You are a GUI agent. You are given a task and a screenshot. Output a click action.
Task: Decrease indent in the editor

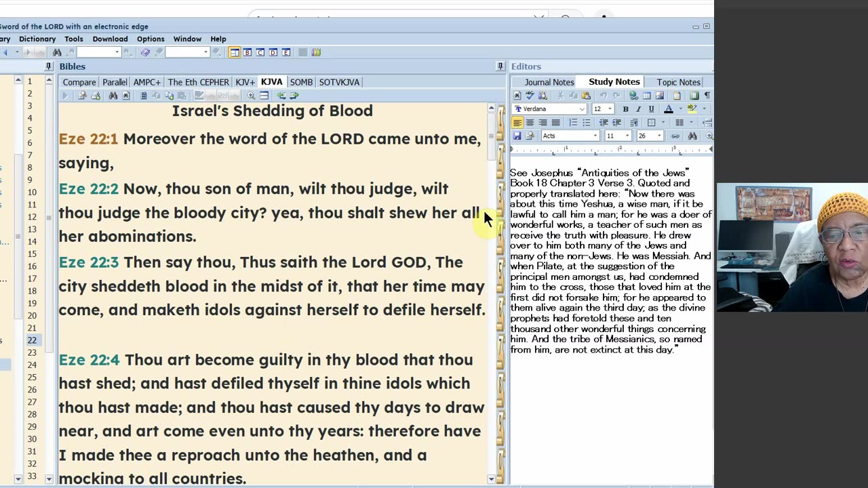coord(604,123)
